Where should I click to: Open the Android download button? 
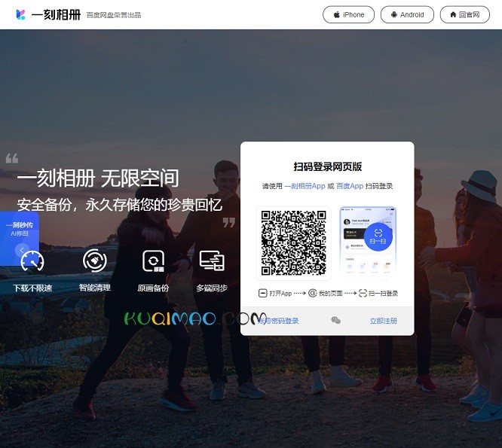tap(407, 15)
